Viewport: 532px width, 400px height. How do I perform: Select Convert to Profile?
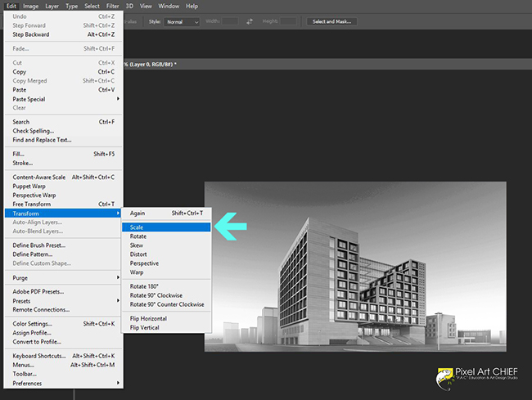64,342
